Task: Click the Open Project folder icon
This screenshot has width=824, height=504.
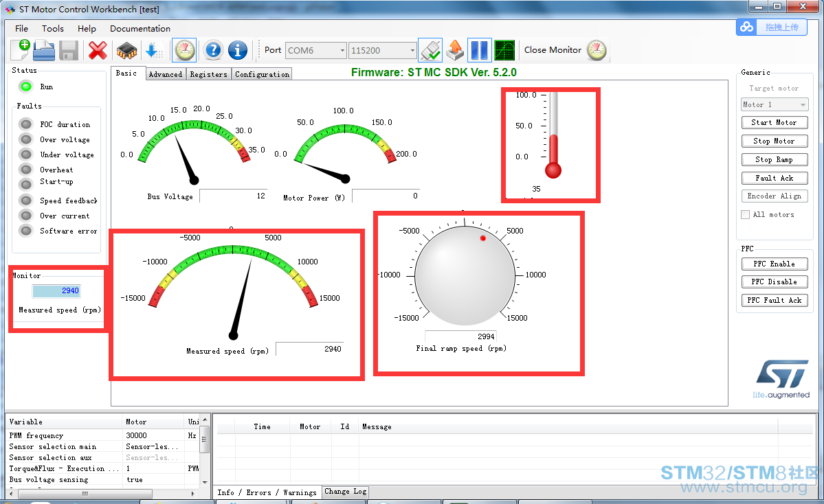Action: [44, 50]
